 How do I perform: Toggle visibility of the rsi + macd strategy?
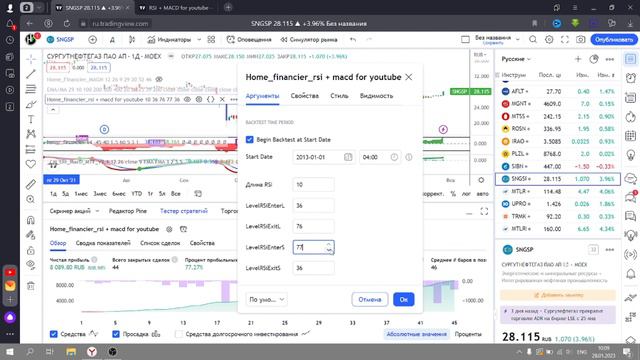(x=187, y=99)
